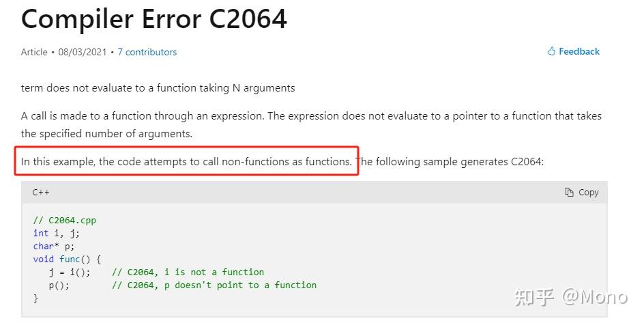The height and width of the screenshot is (323, 644).
Task: Click the Article label under the title
Action: tap(34, 52)
